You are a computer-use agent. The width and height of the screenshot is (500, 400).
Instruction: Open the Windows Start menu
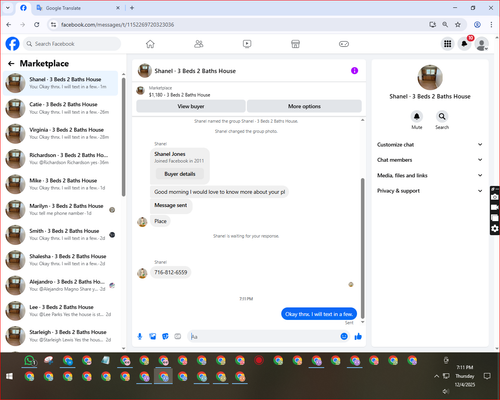[x=9, y=376]
